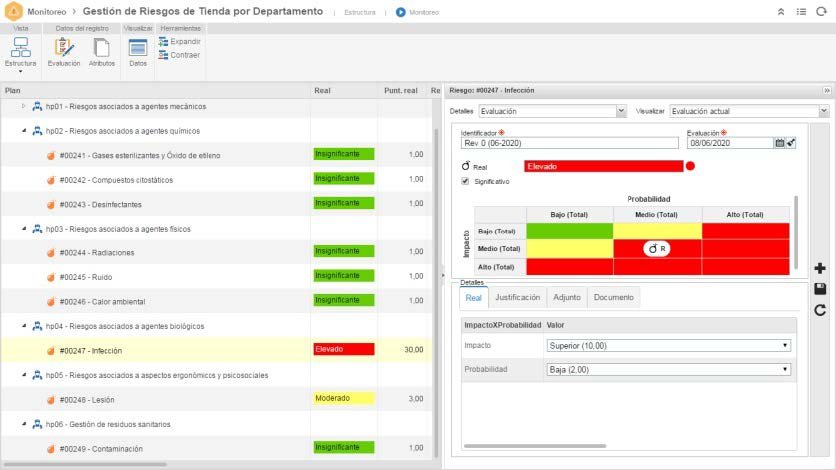Collapse the hp02 agentes químicos node
Screen dimensions: 836x470
[x=24, y=131]
